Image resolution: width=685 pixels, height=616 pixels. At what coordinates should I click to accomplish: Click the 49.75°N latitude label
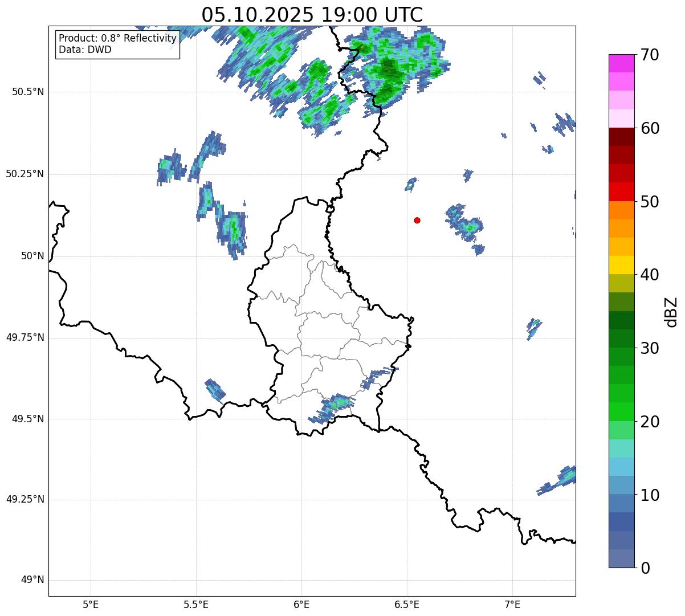(x=25, y=337)
